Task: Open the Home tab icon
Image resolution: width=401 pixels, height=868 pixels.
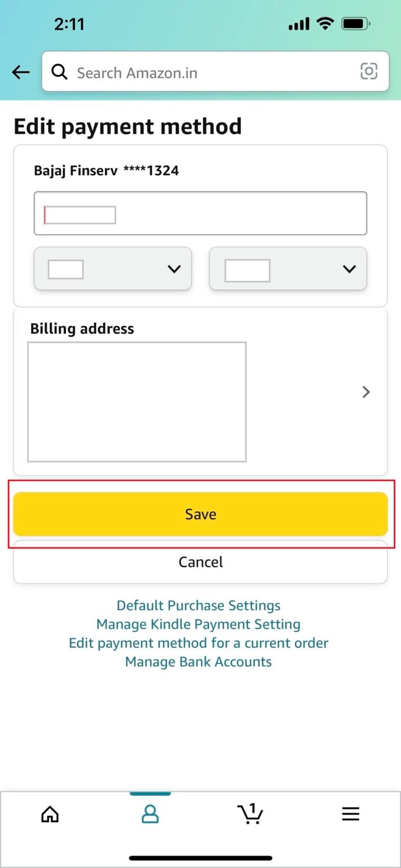Action: point(50,814)
